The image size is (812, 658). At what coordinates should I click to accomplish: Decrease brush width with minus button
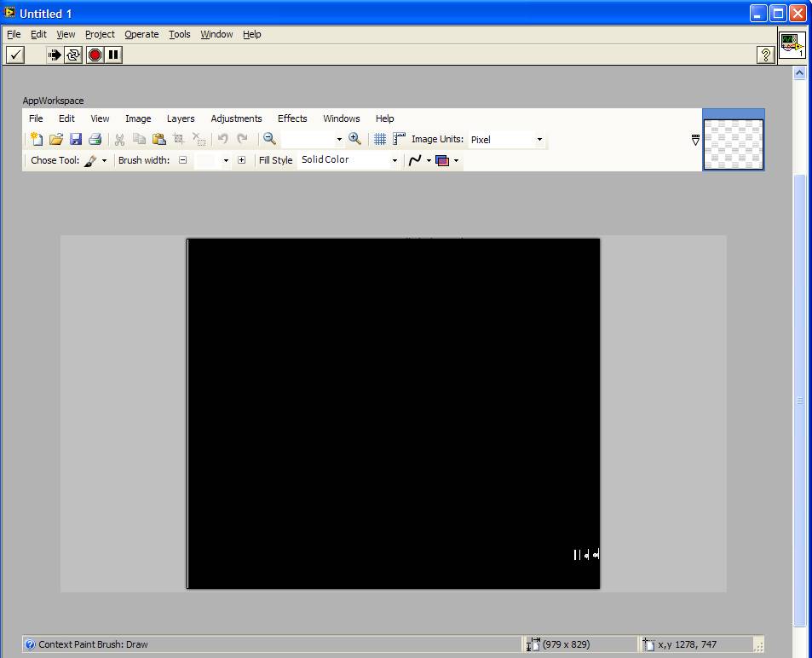point(182,160)
